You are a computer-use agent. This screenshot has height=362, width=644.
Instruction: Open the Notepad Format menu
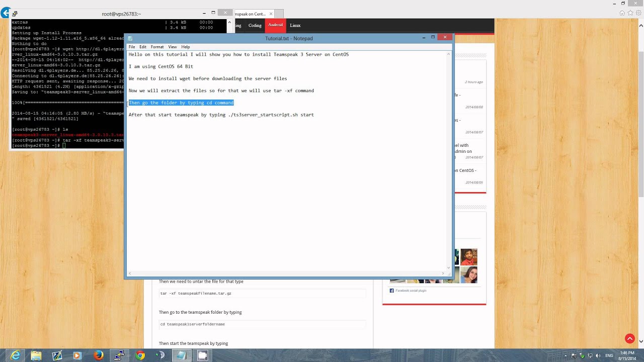(157, 47)
